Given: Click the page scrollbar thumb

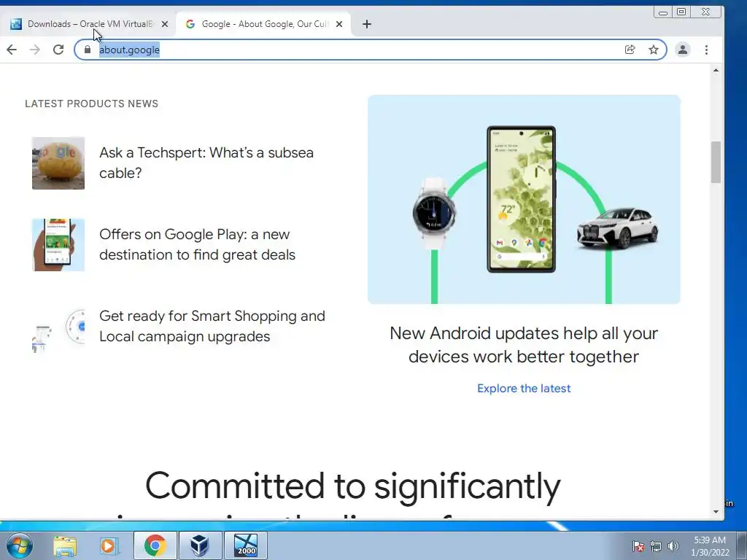Looking at the screenshot, I should click(716, 162).
